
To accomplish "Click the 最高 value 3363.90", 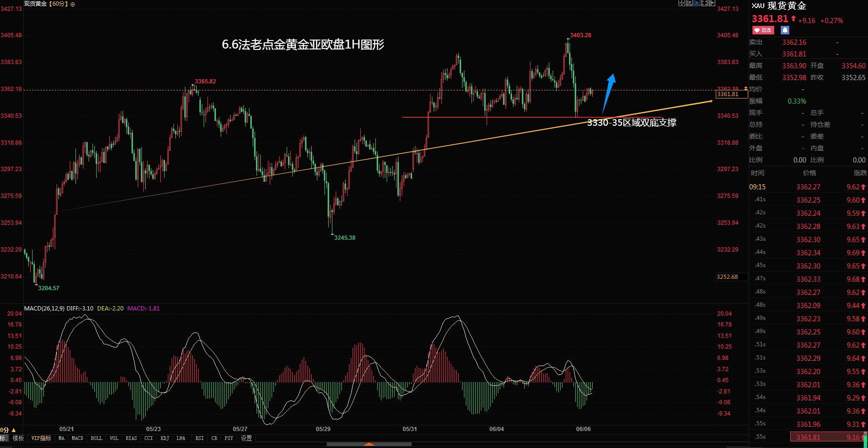I will [794, 66].
